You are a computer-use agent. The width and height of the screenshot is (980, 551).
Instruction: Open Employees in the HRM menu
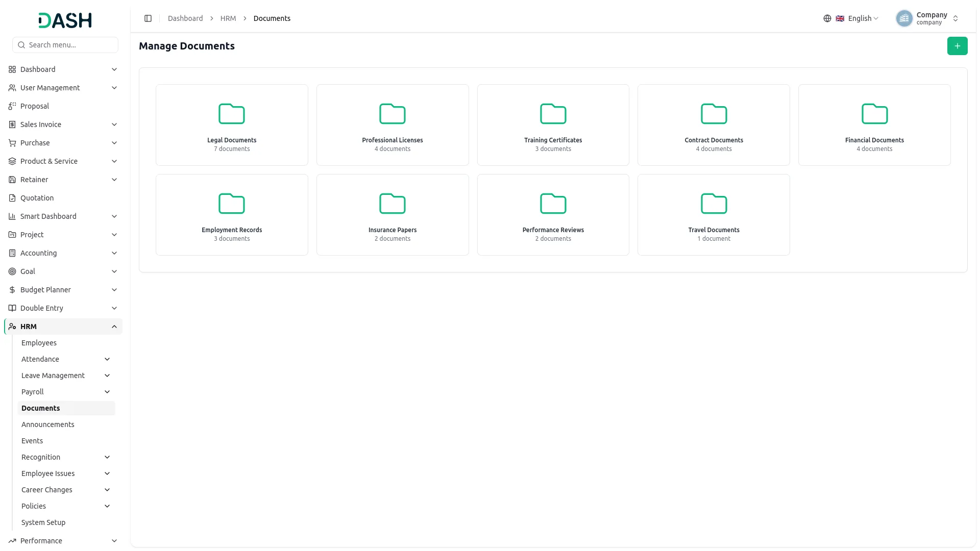(x=39, y=343)
